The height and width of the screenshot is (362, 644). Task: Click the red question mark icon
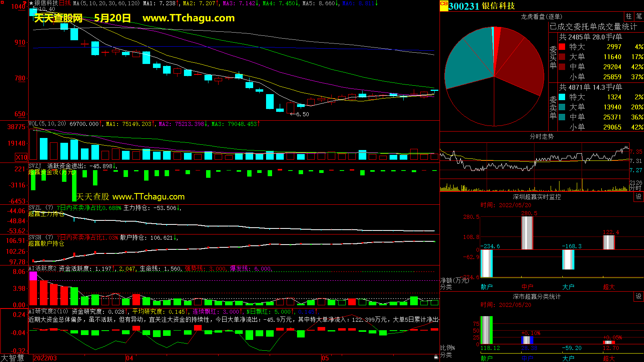[25, 3]
